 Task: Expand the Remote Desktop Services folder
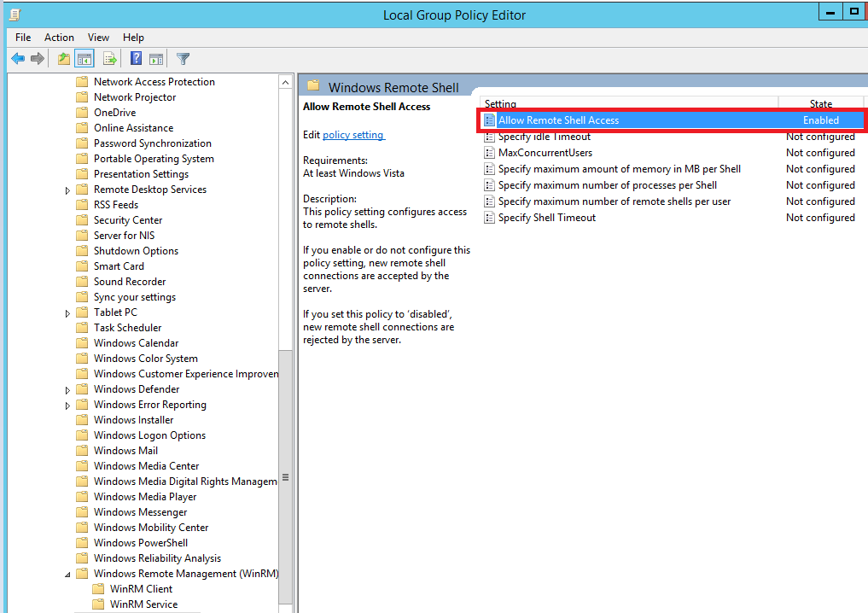(68, 189)
